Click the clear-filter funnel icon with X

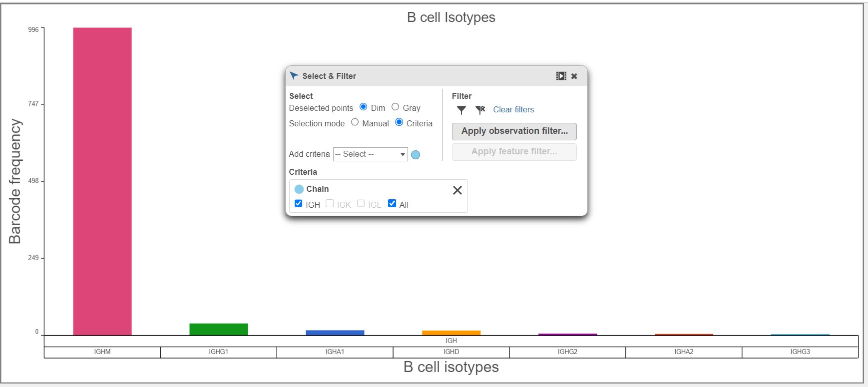[x=480, y=110]
